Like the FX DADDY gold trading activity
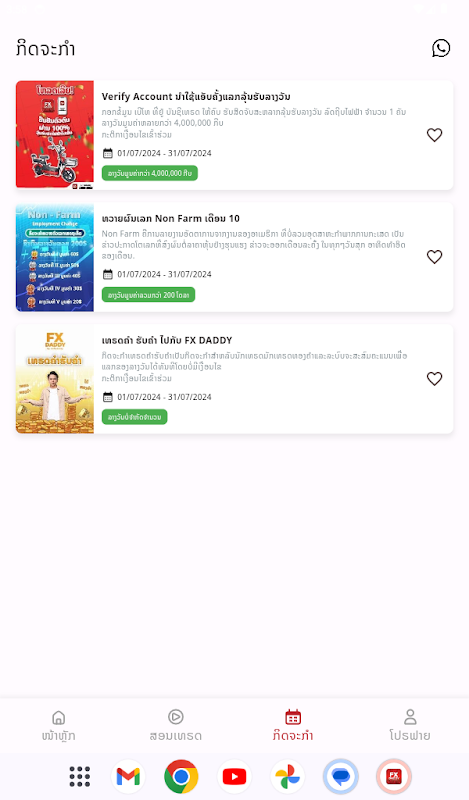Image resolution: width=469 pixels, height=800 pixels. 434,379
